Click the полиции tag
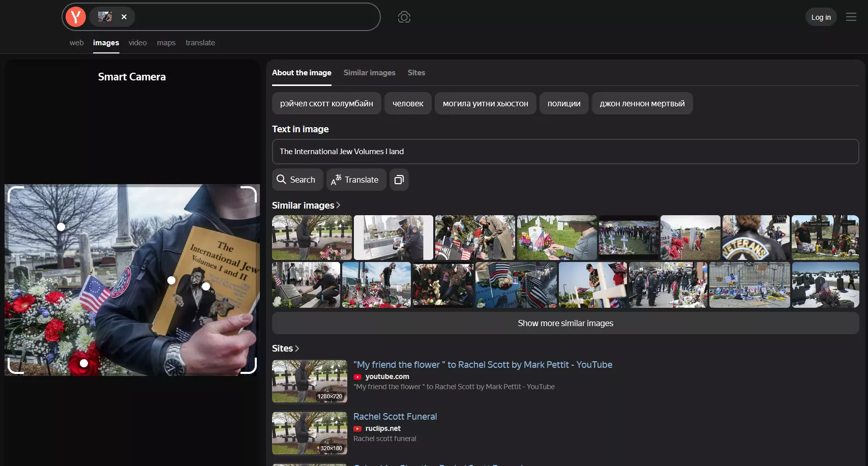This screenshot has width=868, height=466. (564, 103)
